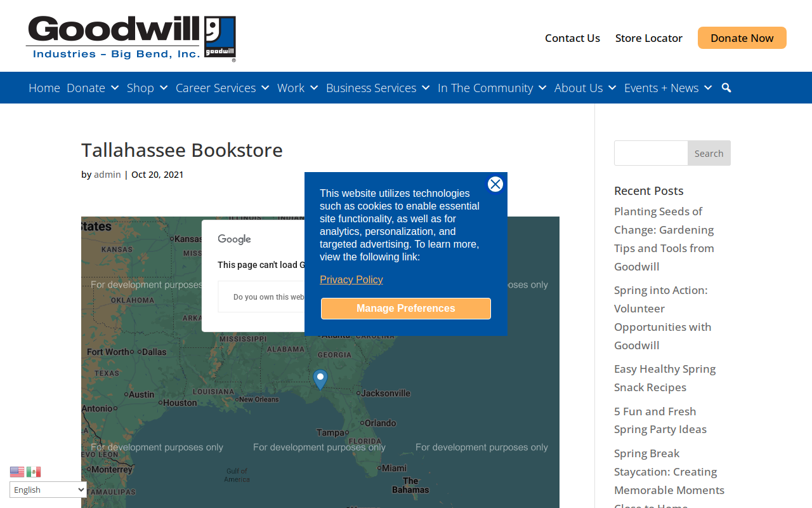Expand the Career Services menu chevron
Viewport: 812px width, 508px height.
(x=265, y=88)
